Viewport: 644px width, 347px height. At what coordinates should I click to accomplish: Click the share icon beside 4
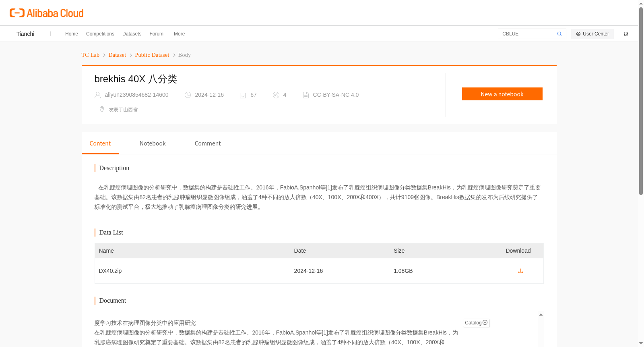pos(276,95)
